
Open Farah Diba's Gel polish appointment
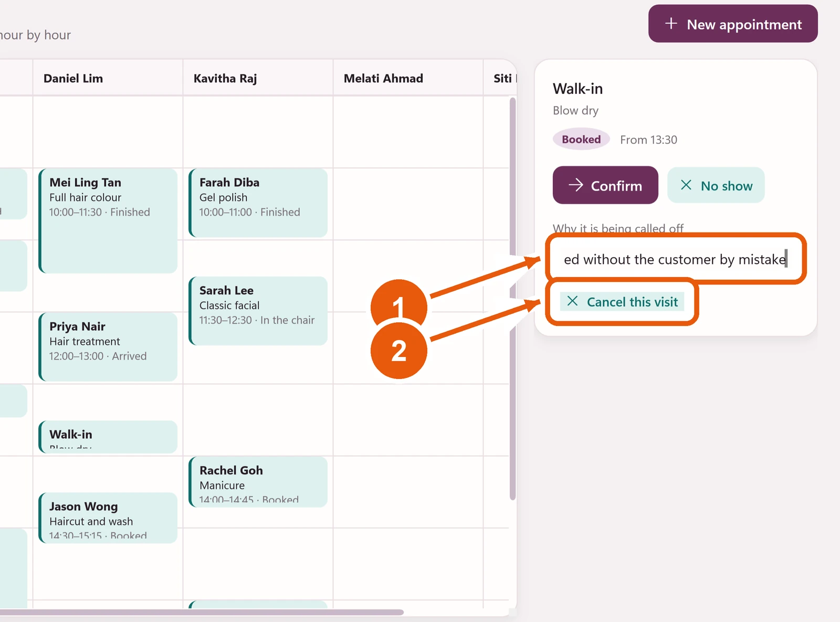258,203
